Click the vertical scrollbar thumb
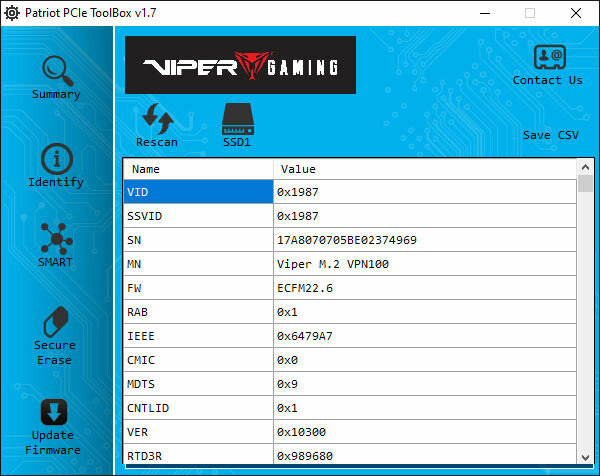The width and height of the screenshot is (600, 476). [x=585, y=184]
